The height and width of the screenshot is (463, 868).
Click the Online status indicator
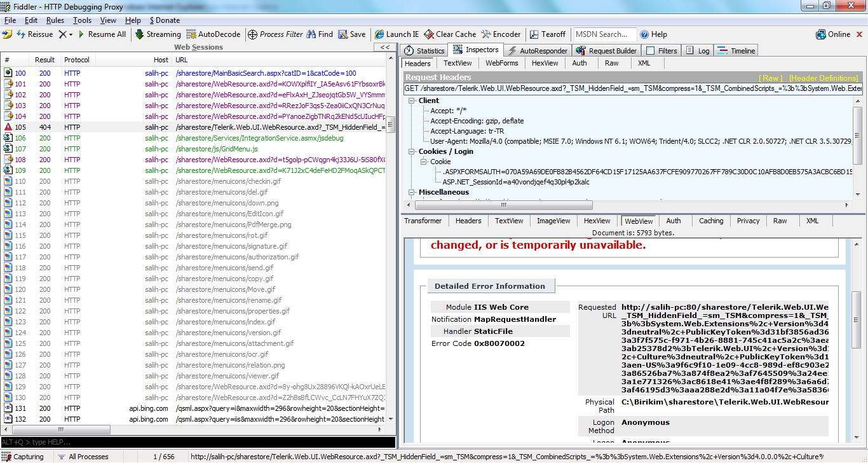click(x=833, y=34)
